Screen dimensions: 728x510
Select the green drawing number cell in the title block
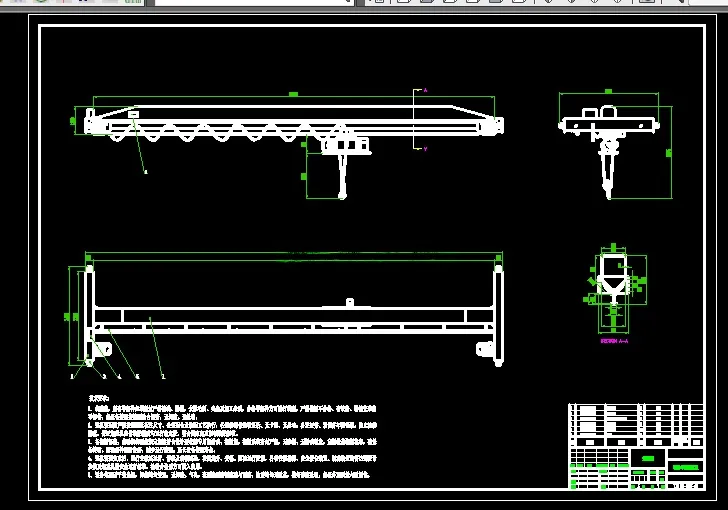[x=685, y=467]
